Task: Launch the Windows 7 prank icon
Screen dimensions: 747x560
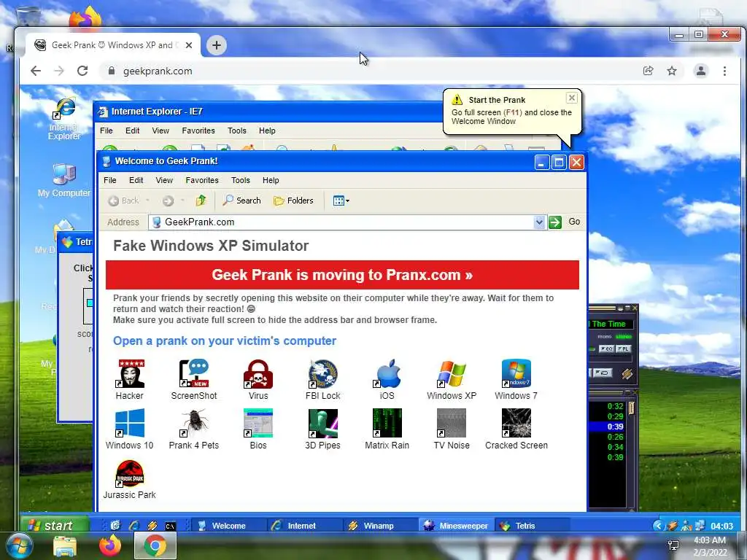Action: point(516,374)
